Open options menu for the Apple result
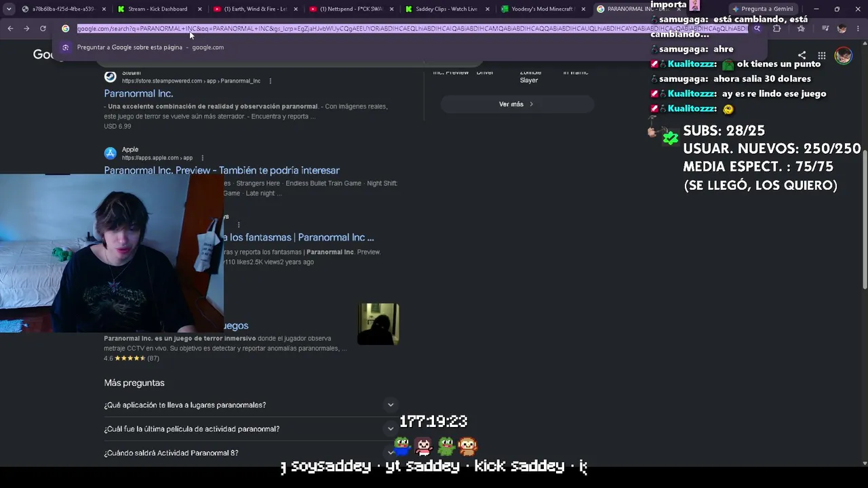868x488 pixels. [202, 158]
